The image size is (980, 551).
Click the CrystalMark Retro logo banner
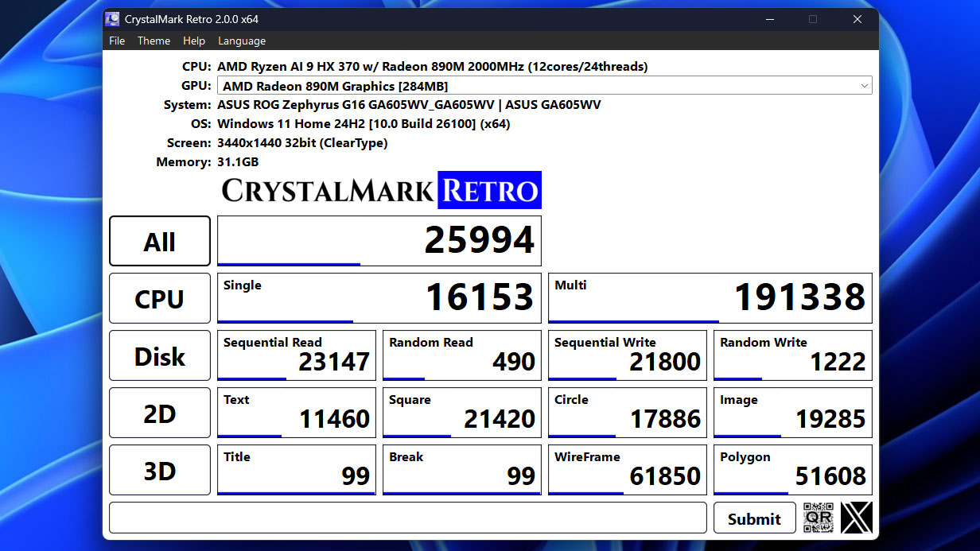pos(380,191)
